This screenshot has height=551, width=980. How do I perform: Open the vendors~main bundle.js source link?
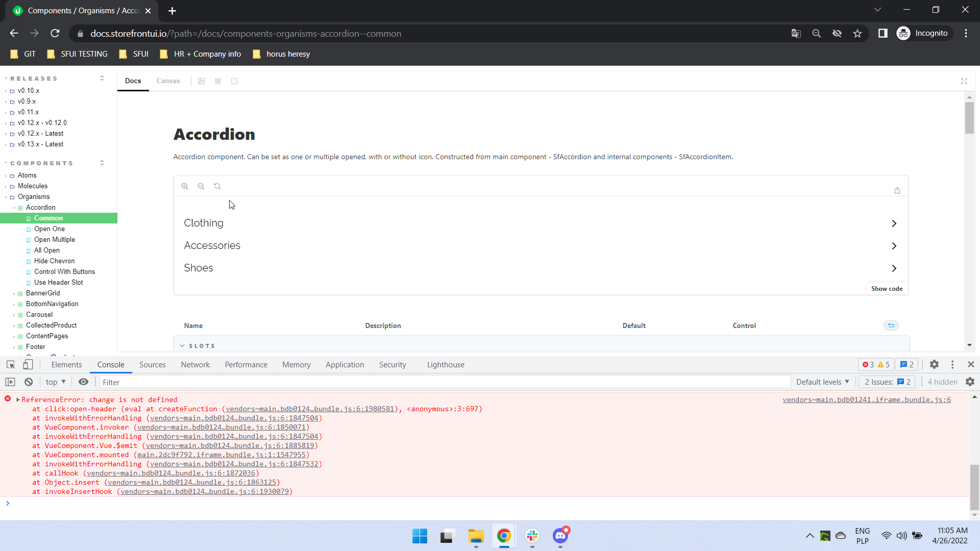867,399
